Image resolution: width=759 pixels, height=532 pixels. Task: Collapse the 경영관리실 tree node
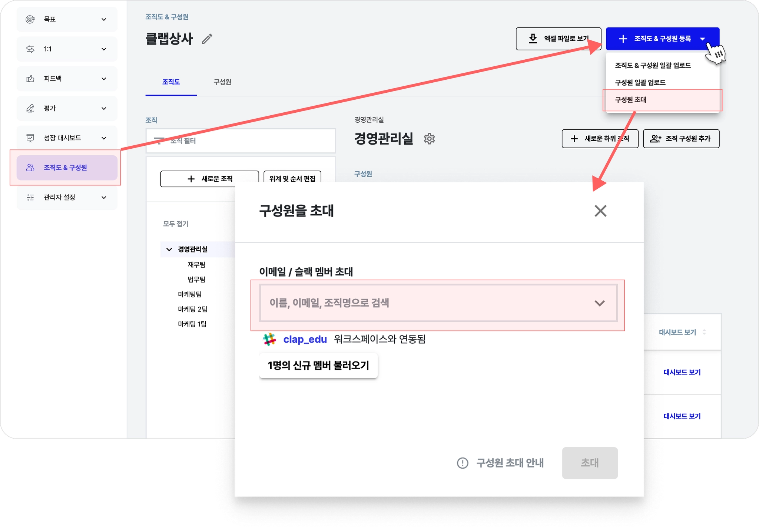tap(169, 249)
